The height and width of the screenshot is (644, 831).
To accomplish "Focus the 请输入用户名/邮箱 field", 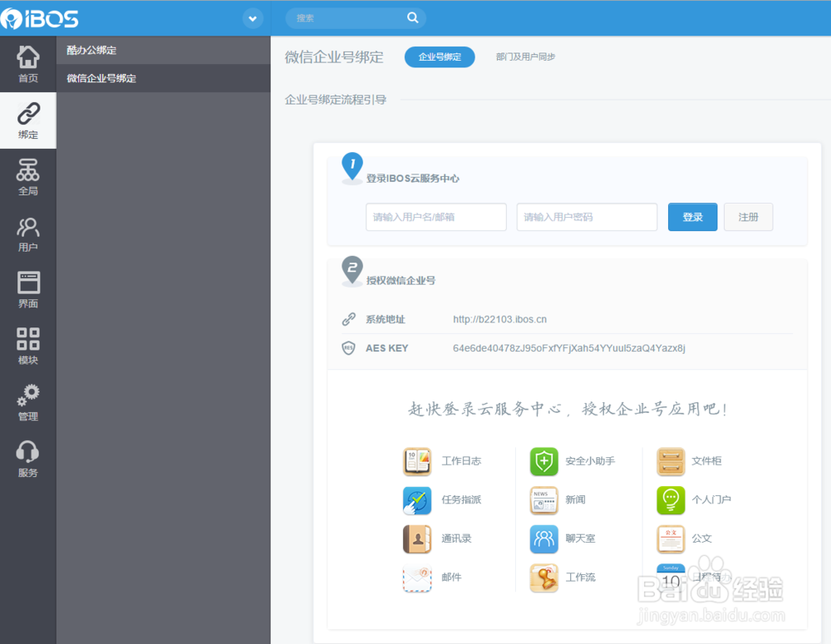I will (x=435, y=217).
